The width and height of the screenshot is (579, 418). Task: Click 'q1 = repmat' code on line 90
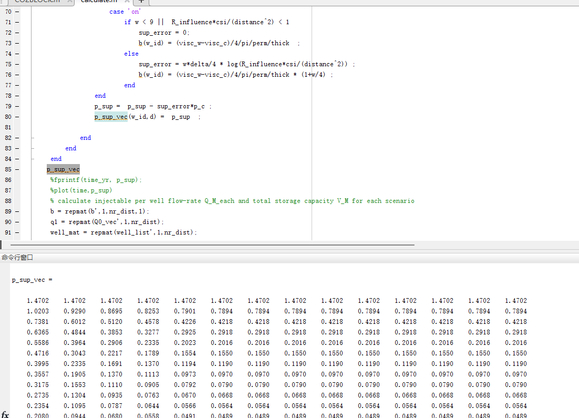point(107,222)
